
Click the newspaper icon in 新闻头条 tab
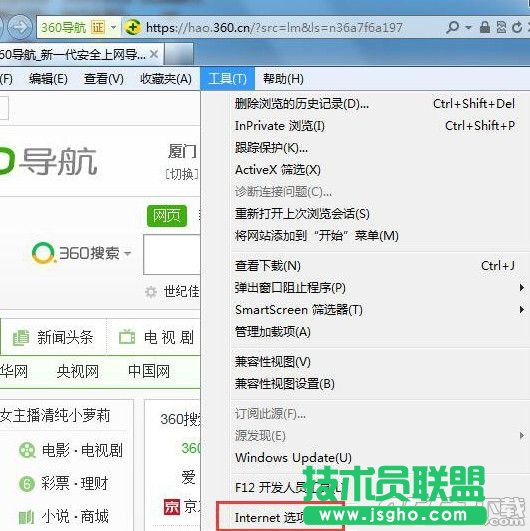click(21, 338)
